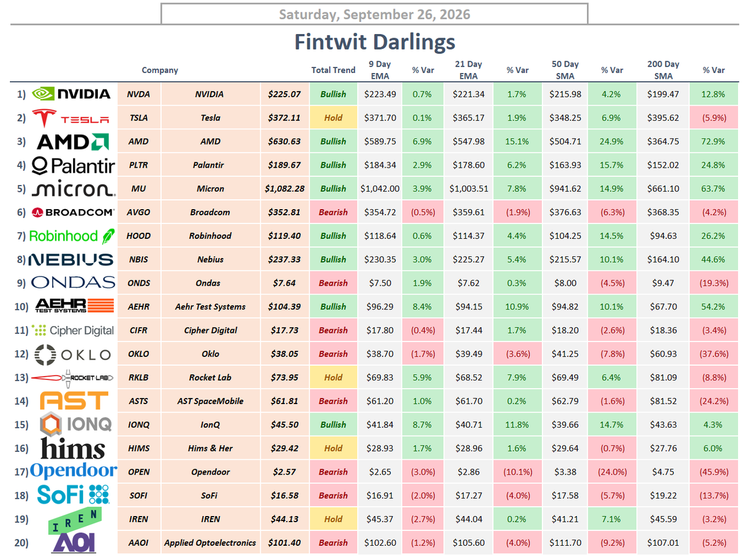Click the hims logo
The image size is (743, 560).
click(73, 449)
